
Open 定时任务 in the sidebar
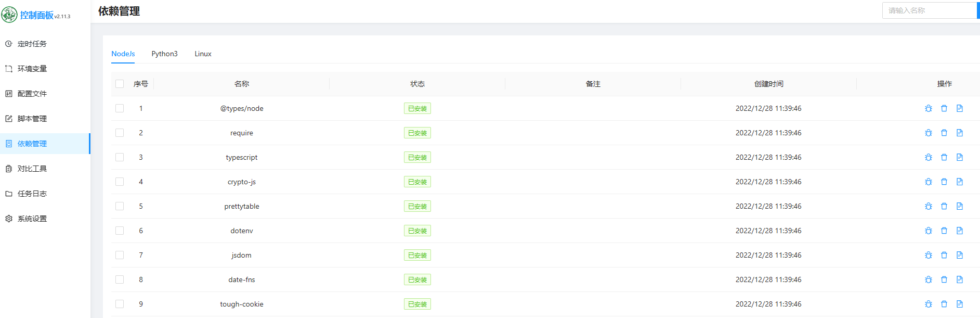[x=32, y=44]
